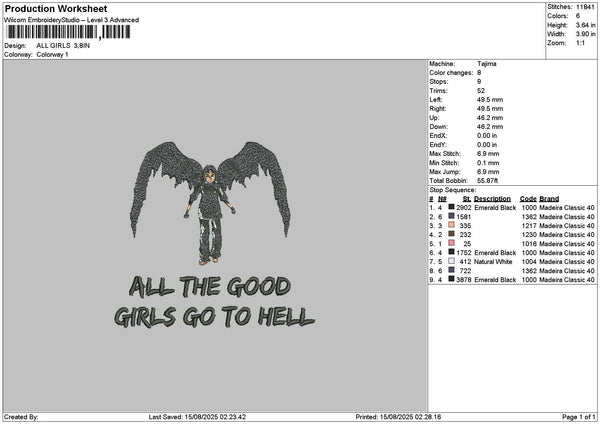Image resolution: width=600 pixels, height=424 pixels.
Task: Click the 'EndY:' label
Action: click(x=438, y=145)
